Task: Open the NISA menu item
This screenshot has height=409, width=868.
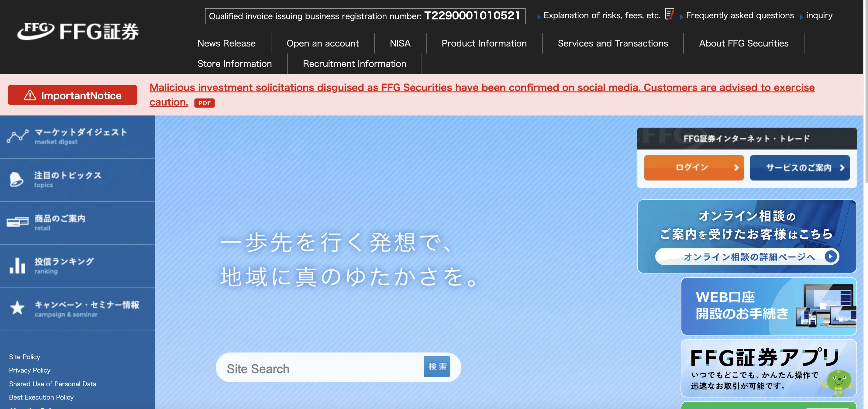Action: (400, 43)
